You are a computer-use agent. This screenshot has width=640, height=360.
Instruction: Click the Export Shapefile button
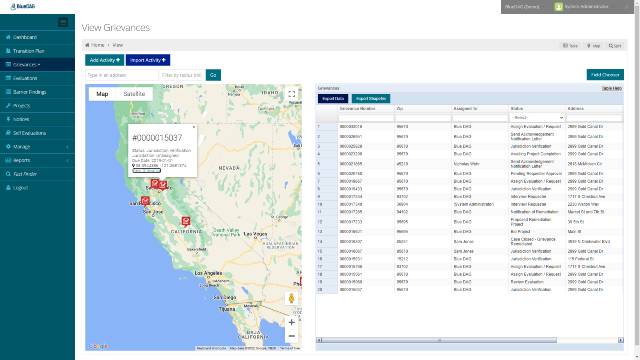(371, 99)
